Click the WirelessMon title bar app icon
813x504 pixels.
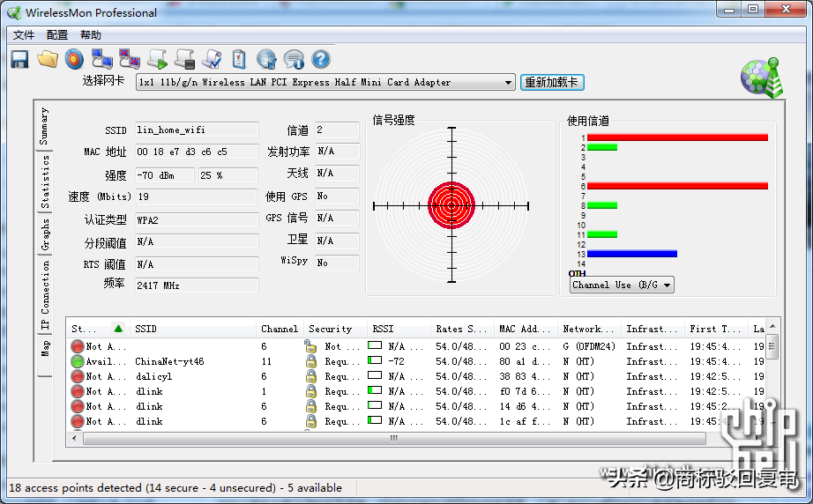[14, 12]
